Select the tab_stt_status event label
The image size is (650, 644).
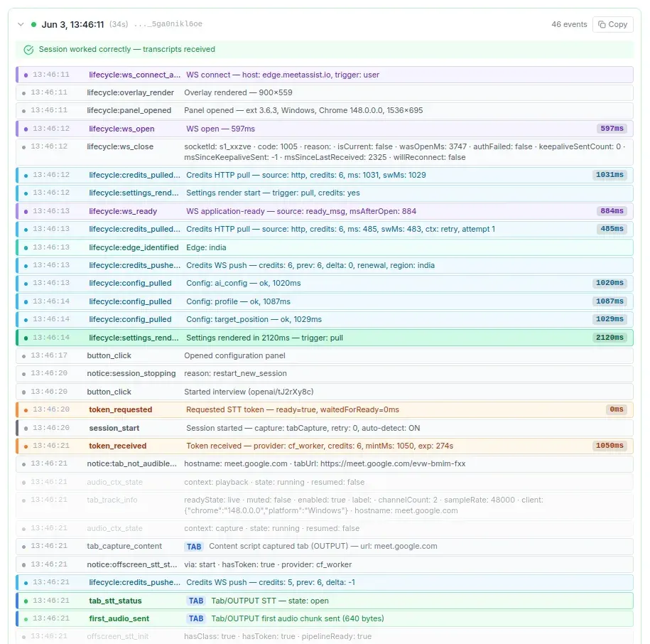(115, 601)
